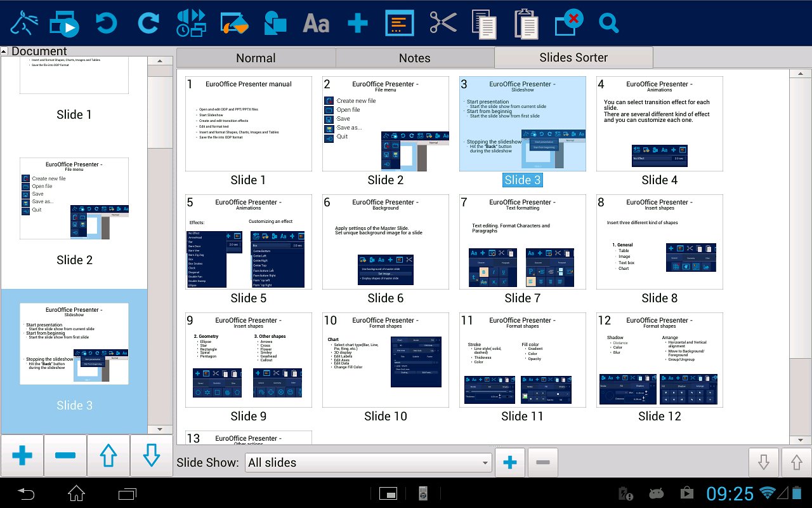Click the sorter scrollbar down arrow
Viewport: 812px width, 508px height.
coord(800,439)
